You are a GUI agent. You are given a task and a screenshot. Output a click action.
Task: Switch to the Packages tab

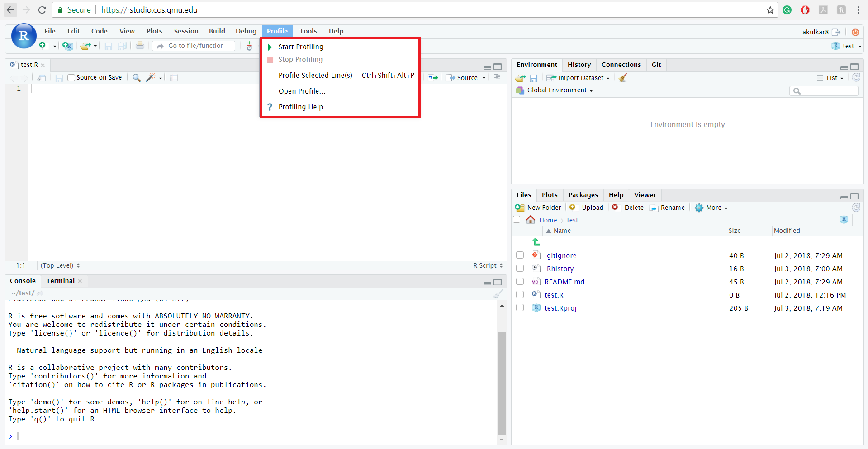[x=583, y=195]
